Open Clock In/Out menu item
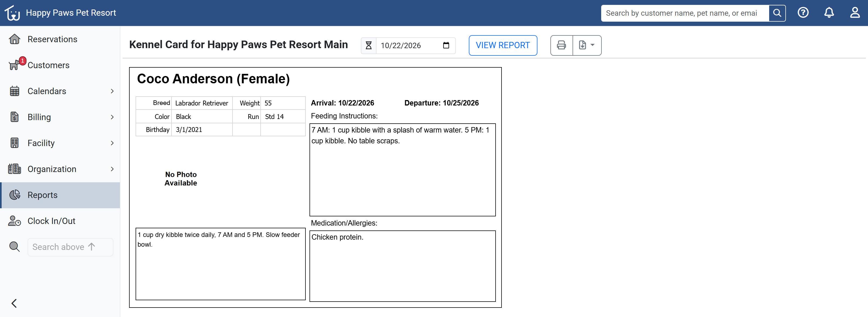Image resolution: width=868 pixels, height=317 pixels. pos(60,221)
